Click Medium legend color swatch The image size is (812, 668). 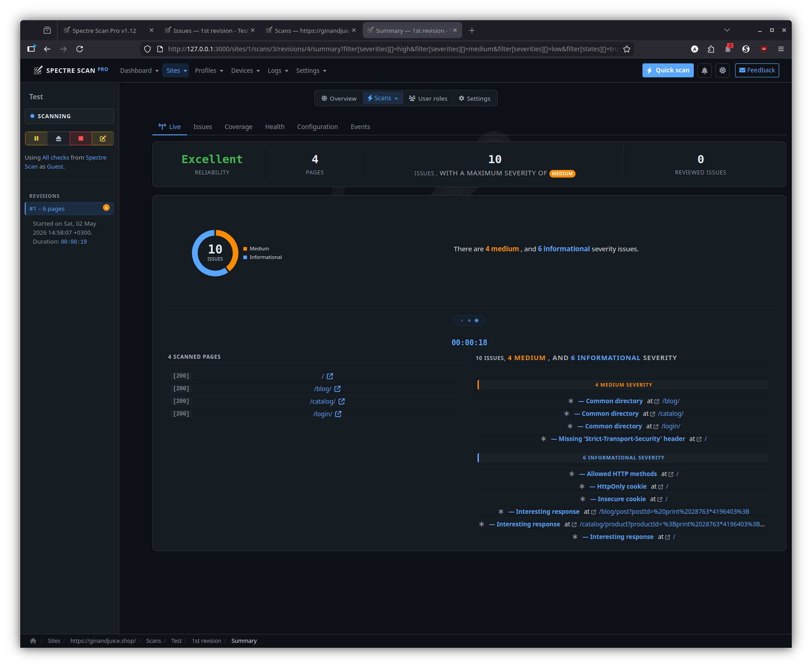(245, 249)
